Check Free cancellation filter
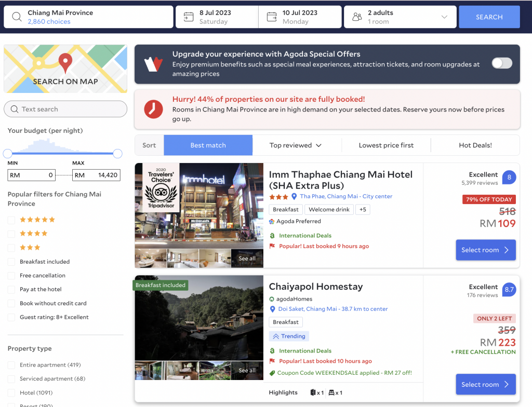The width and height of the screenshot is (532, 407). click(11, 276)
